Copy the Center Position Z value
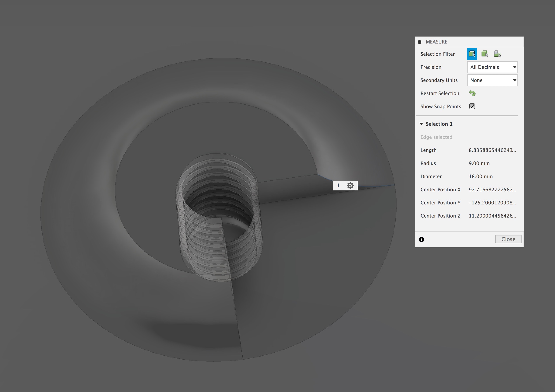 [x=492, y=216]
